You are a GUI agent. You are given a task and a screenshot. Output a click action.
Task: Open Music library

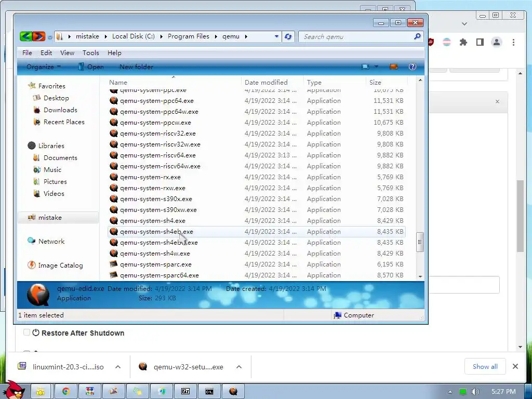[x=52, y=170]
